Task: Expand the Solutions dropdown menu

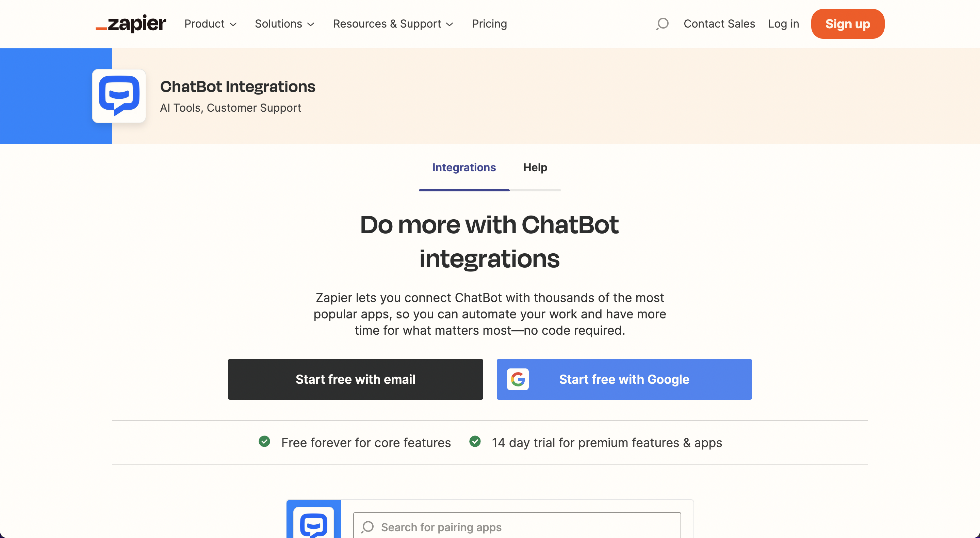Action: click(284, 23)
